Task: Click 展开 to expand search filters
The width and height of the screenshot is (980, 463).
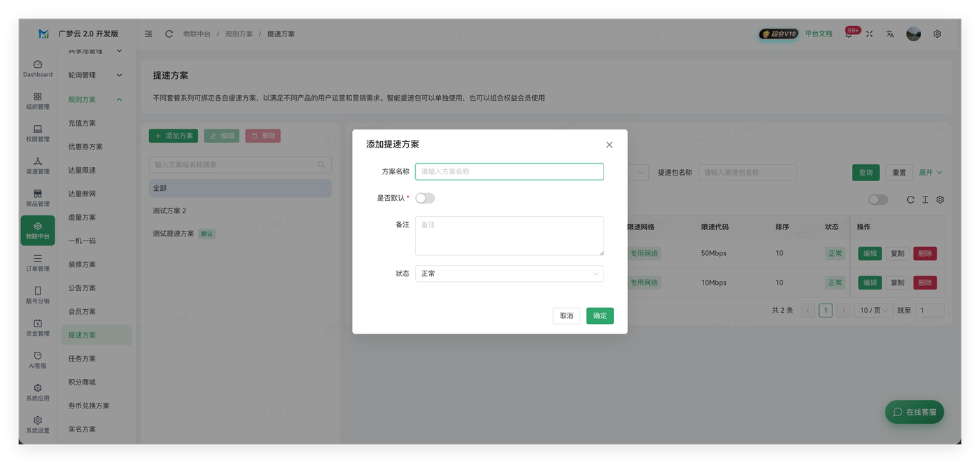Action: pos(930,172)
